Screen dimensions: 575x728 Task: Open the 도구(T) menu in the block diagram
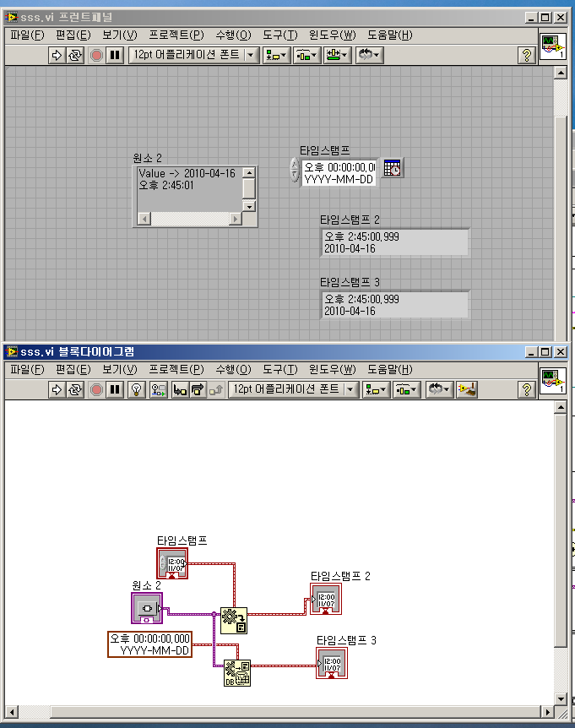pyautogui.click(x=279, y=369)
